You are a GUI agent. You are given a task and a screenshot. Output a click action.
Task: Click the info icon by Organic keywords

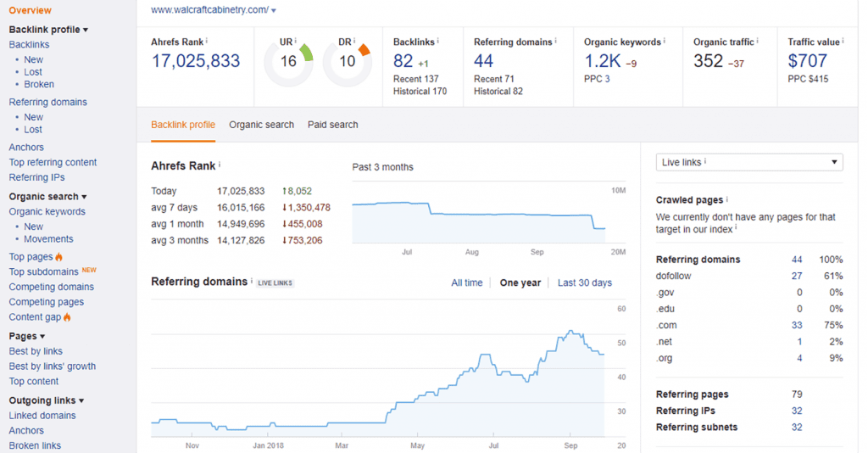point(665,41)
